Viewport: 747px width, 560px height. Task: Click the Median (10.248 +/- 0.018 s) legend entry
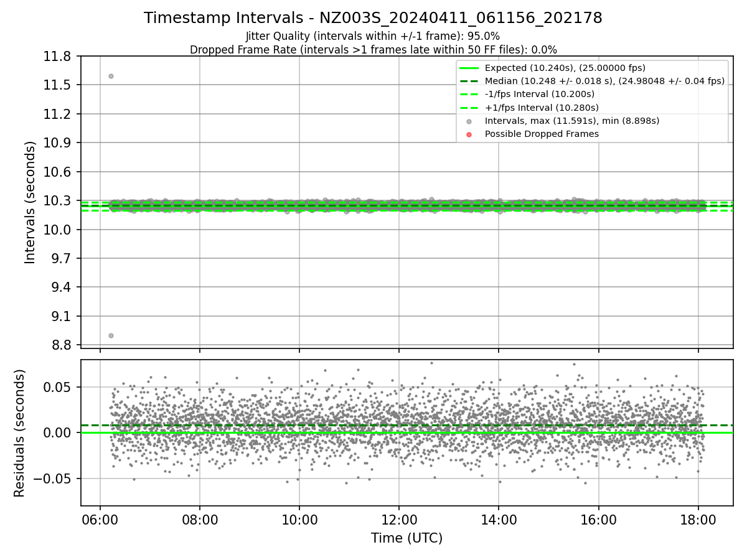tap(604, 81)
